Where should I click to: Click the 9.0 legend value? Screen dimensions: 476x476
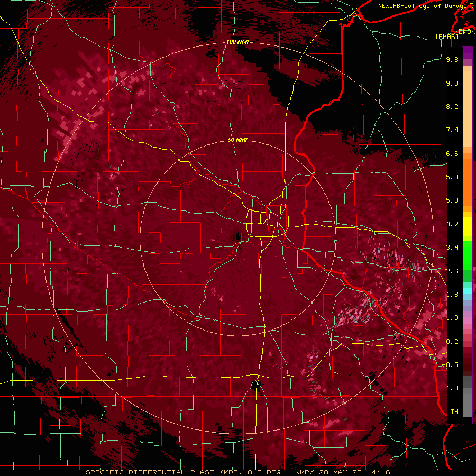click(452, 84)
